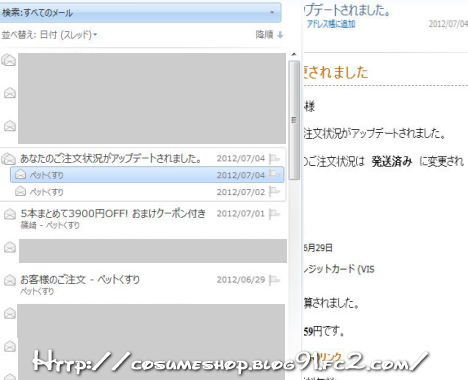
Task: Toggle the flag on the 2012/07/02 ペットくすり message
Action: tap(274, 192)
